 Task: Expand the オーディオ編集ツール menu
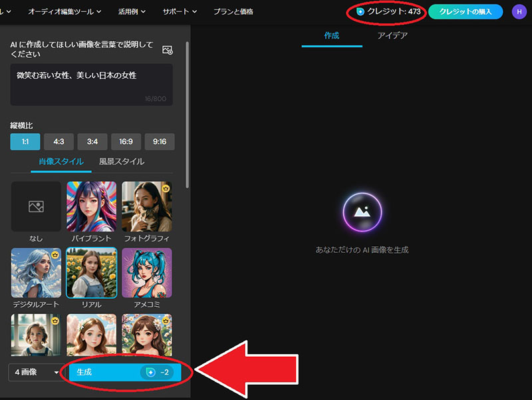click(65, 12)
